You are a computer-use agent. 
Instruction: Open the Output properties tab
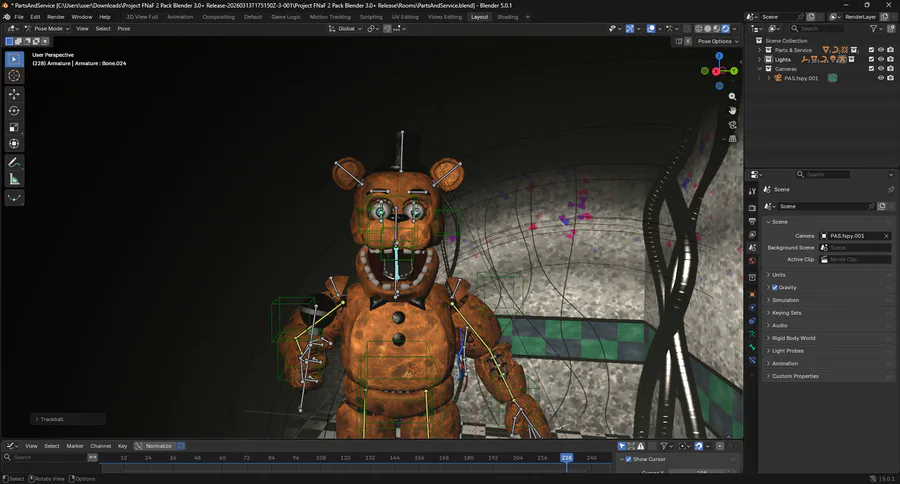[x=752, y=221]
